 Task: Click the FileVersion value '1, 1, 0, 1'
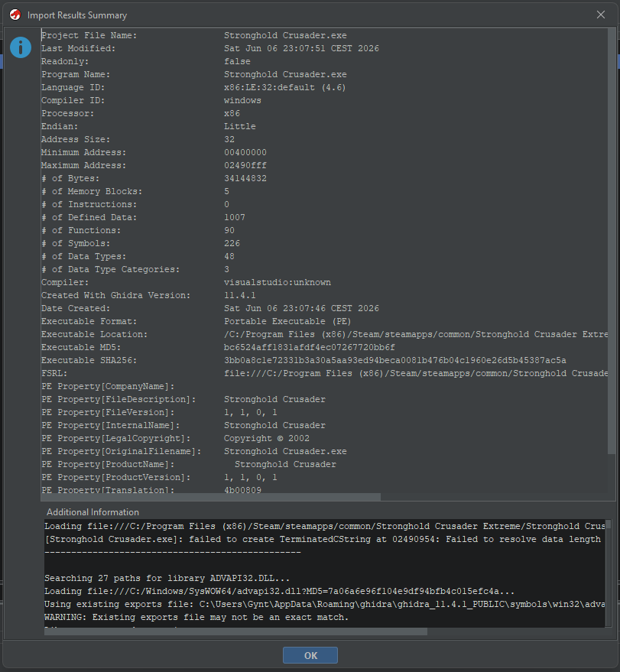pos(250,412)
